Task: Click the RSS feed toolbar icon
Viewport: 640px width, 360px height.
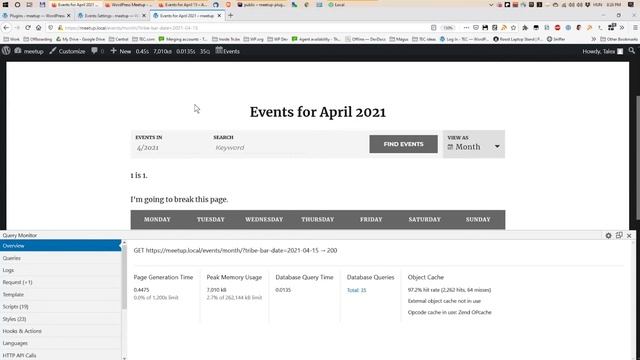Action: click(504, 28)
